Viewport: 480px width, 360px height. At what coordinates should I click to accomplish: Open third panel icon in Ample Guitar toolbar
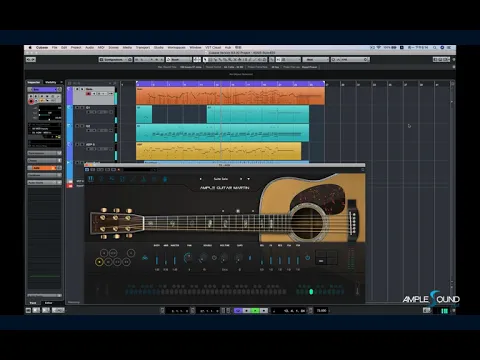coord(112,179)
